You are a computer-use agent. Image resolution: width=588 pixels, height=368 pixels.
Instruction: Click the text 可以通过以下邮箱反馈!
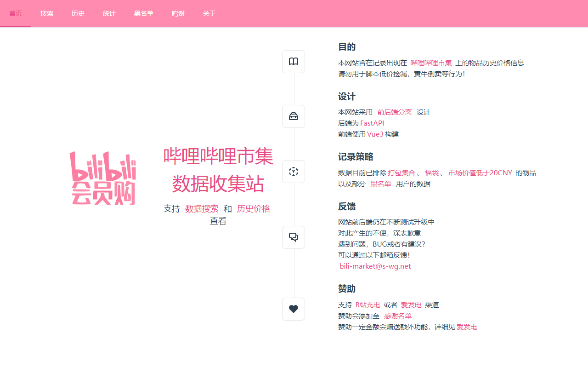tap(374, 255)
